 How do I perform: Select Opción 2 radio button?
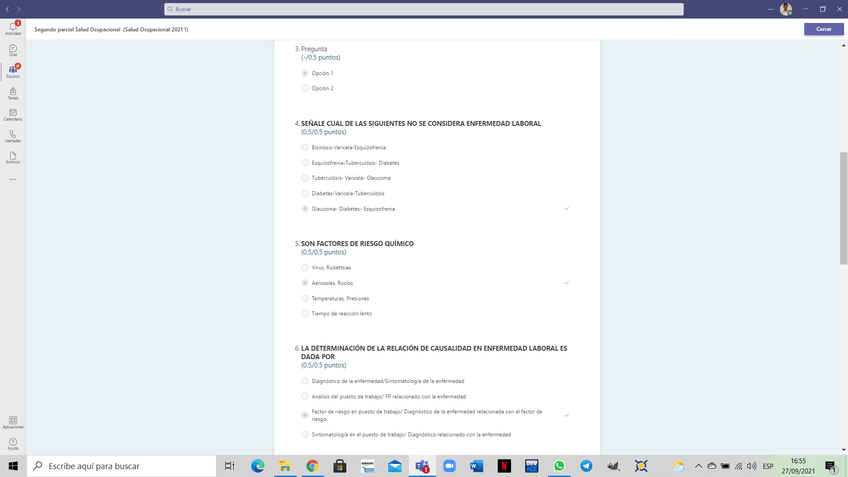click(x=305, y=88)
